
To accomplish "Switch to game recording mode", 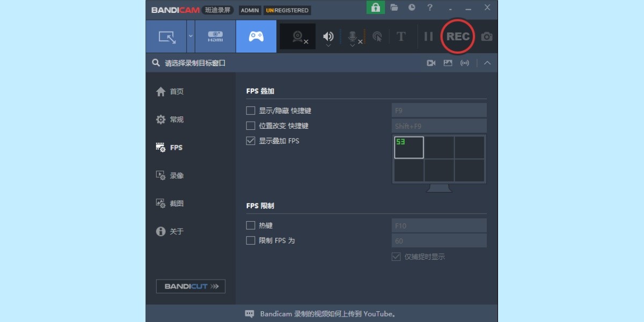I will coord(256,36).
